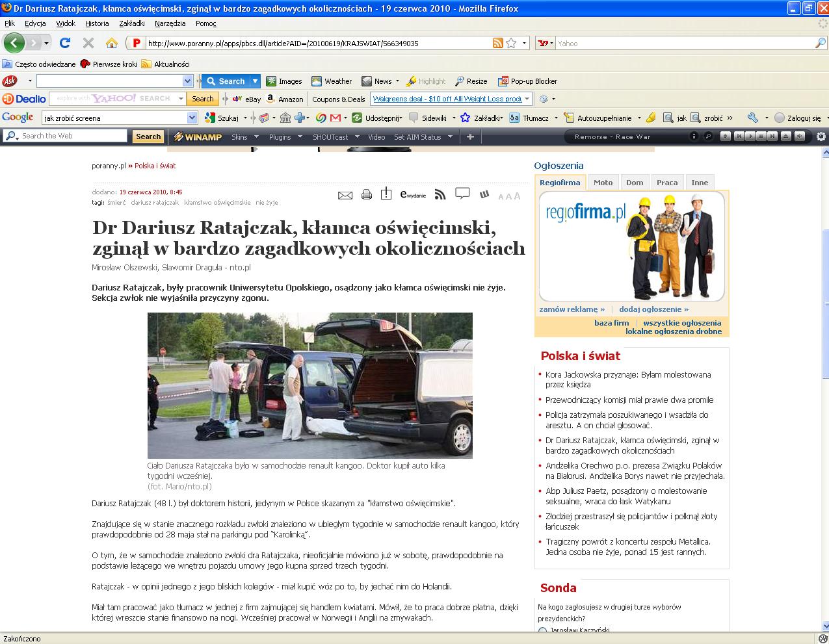Switch to the Praca tab in Ogłoszenia
Image resolution: width=829 pixels, height=644 pixels.
coord(666,183)
